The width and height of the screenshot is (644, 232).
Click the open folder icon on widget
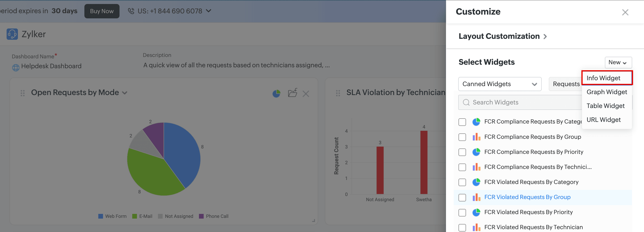click(x=292, y=93)
